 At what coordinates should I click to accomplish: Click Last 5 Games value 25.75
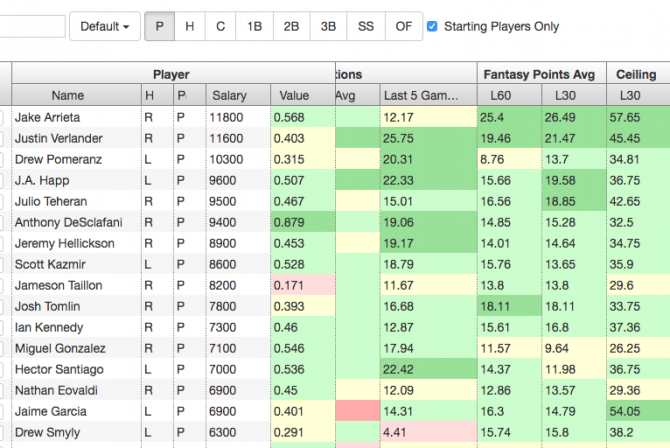(428, 138)
